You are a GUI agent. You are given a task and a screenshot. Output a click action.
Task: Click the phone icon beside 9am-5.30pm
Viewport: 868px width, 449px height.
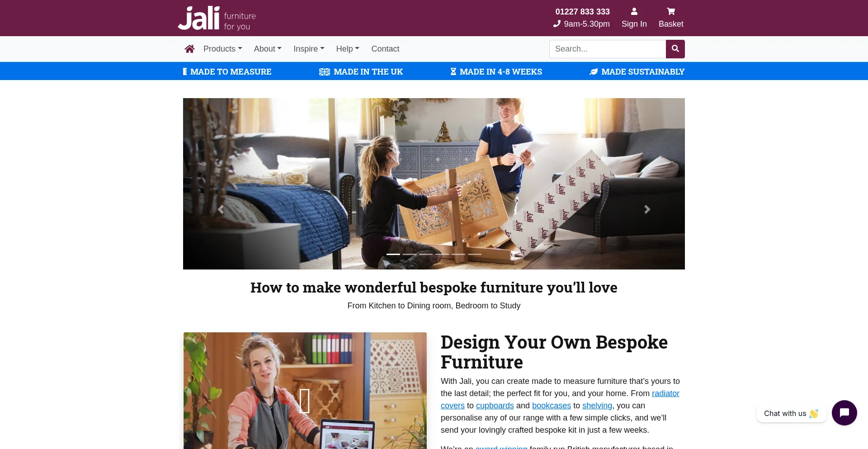557,24
